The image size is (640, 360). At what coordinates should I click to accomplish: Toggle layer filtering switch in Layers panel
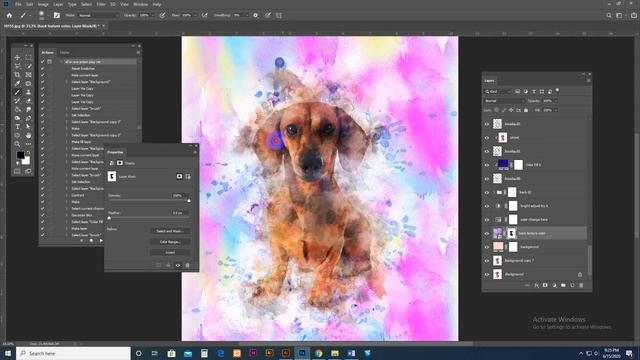pyautogui.click(x=558, y=91)
